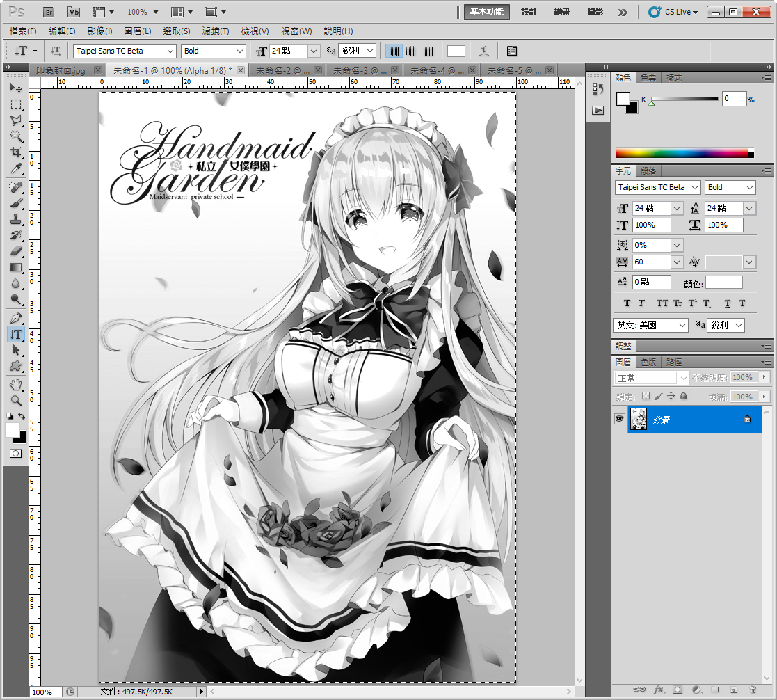
Task: Select the Gradient tool
Action: click(x=16, y=267)
